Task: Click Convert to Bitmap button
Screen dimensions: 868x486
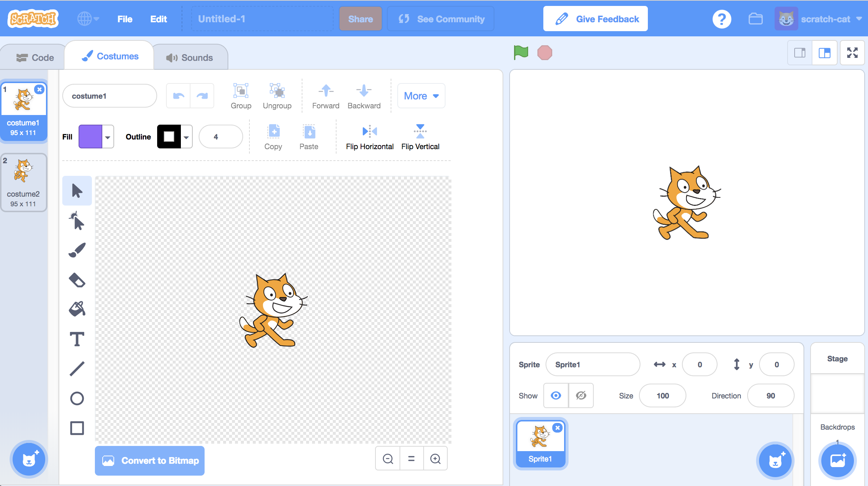Action: (x=150, y=460)
